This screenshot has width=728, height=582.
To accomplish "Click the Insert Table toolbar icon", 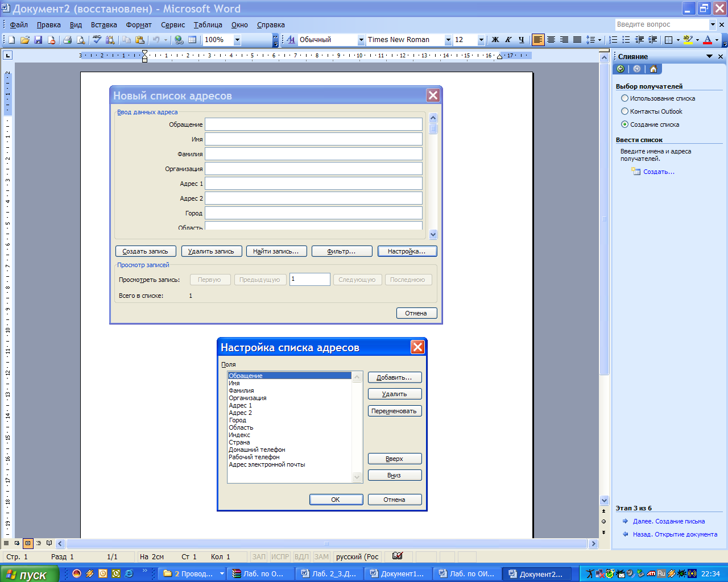I will [x=192, y=40].
